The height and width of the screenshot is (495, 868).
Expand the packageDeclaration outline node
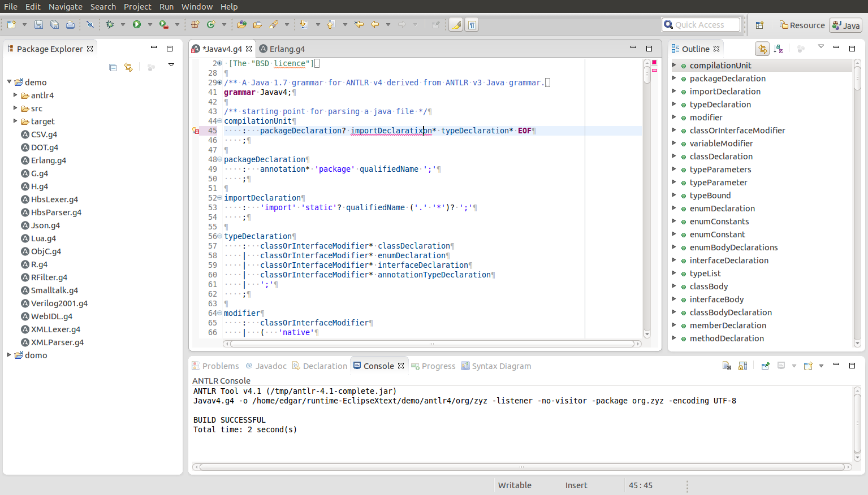tap(674, 79)
